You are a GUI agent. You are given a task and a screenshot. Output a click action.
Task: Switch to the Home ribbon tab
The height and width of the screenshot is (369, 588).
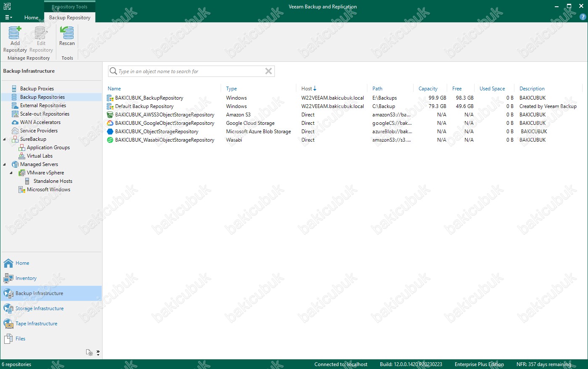coord(31,17)
